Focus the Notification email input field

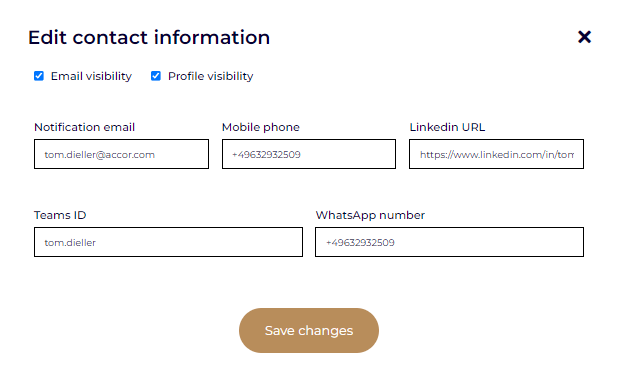click(121, 154)
